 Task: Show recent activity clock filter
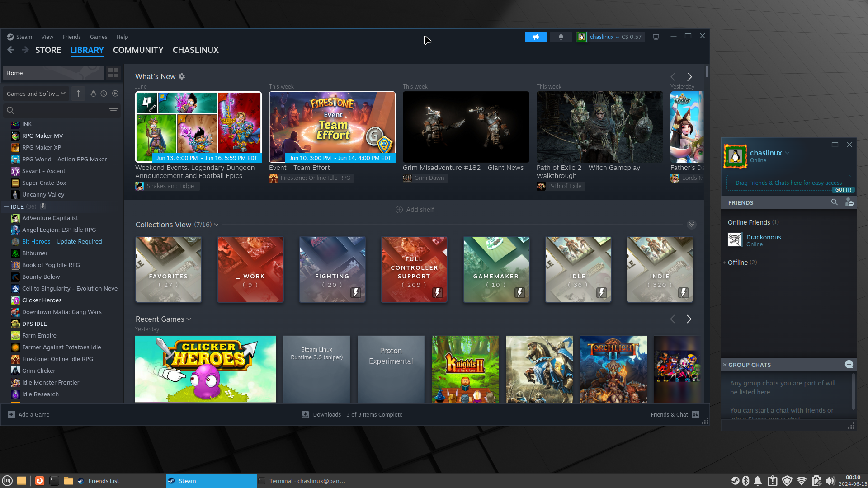pos(104,94)
